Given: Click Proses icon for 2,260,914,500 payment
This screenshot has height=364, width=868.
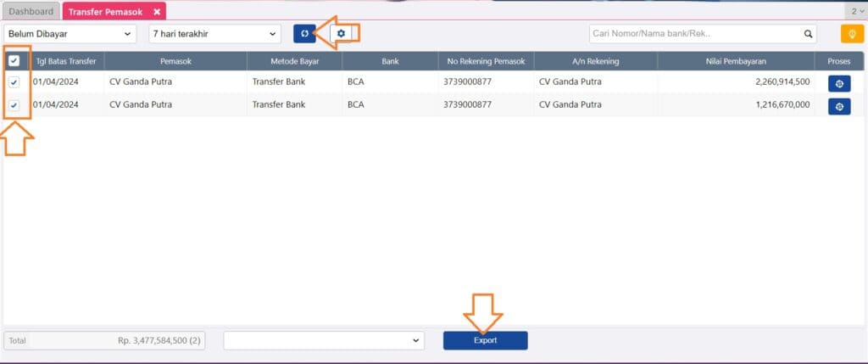Looking at the screenshot, I should coord(838,83).
